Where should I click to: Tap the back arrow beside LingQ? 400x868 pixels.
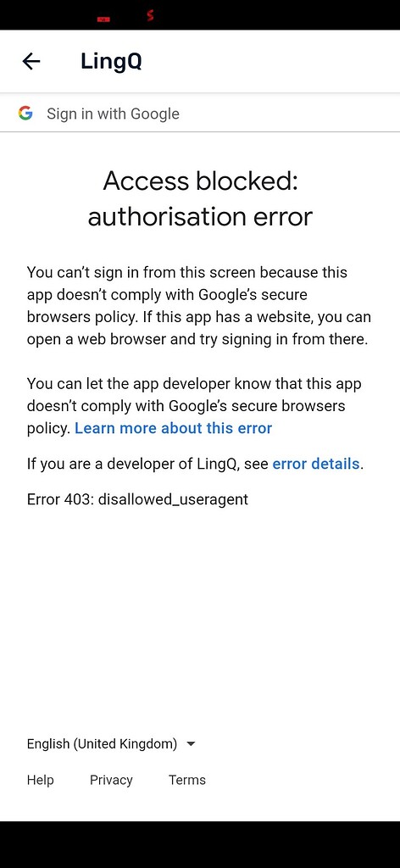click(x=31, y=61)
